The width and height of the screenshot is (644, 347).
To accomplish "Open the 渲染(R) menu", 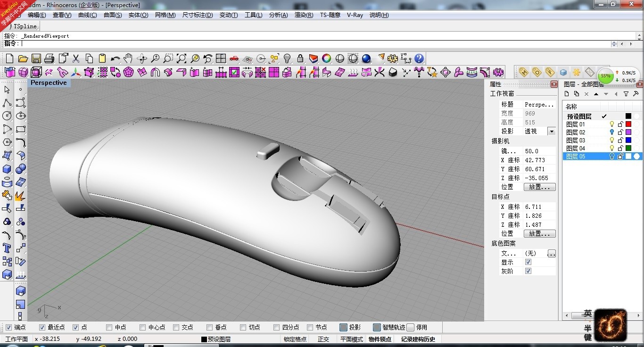I will pyautogui.click(x=304, y=15).
